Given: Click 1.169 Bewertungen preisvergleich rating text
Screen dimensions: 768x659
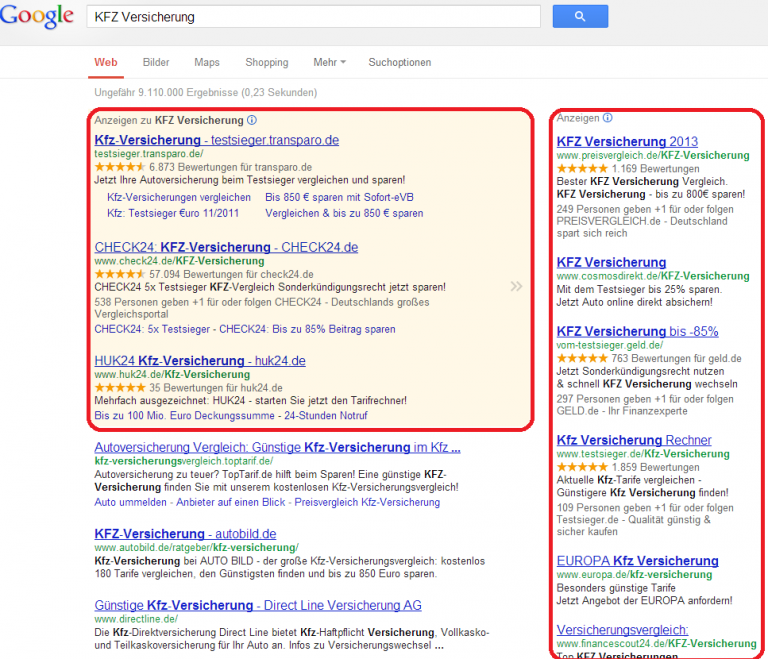Looking at the screenshot, I should coord(655,169).
